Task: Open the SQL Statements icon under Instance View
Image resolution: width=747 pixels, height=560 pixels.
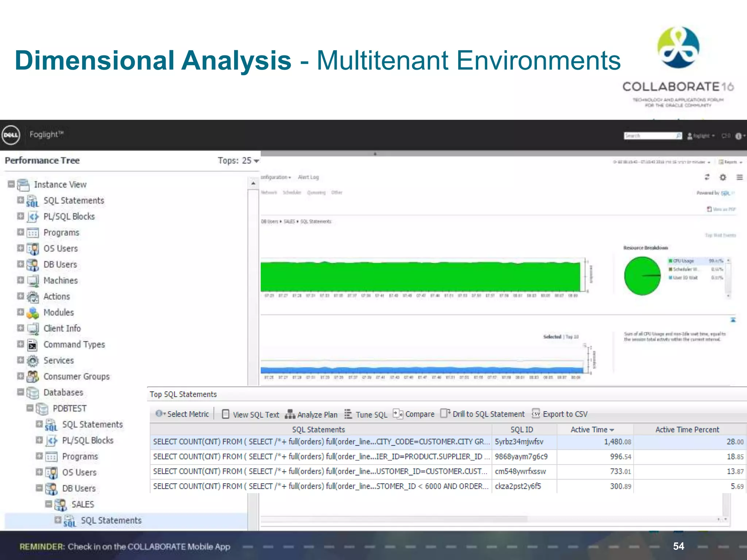Action: click(32, 201)
